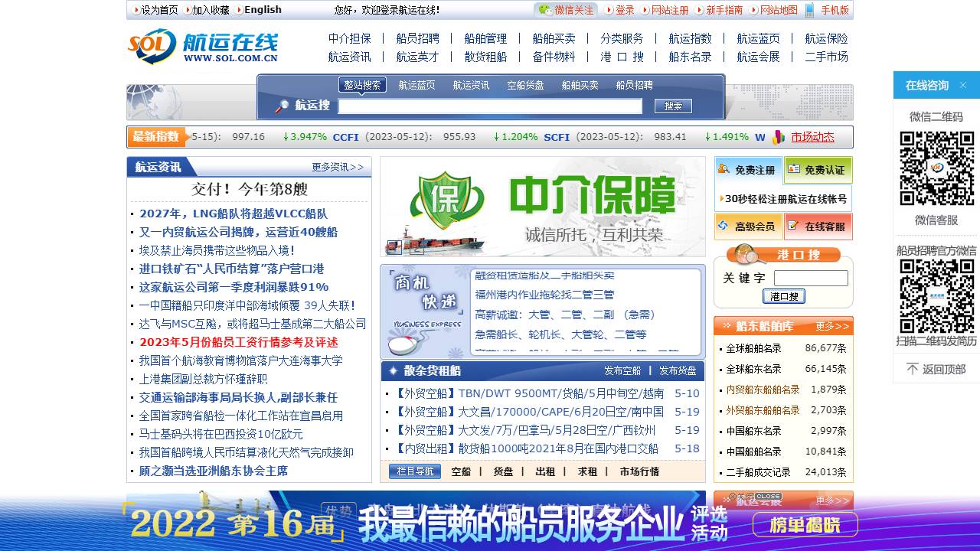Open the 登录 login link

[x=625, y=10]
